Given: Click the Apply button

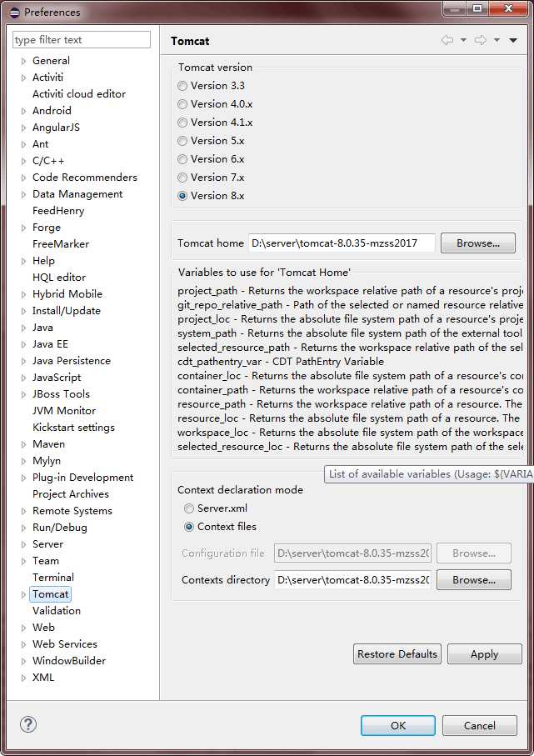Looking at the screenshot, I should point(484,653).
